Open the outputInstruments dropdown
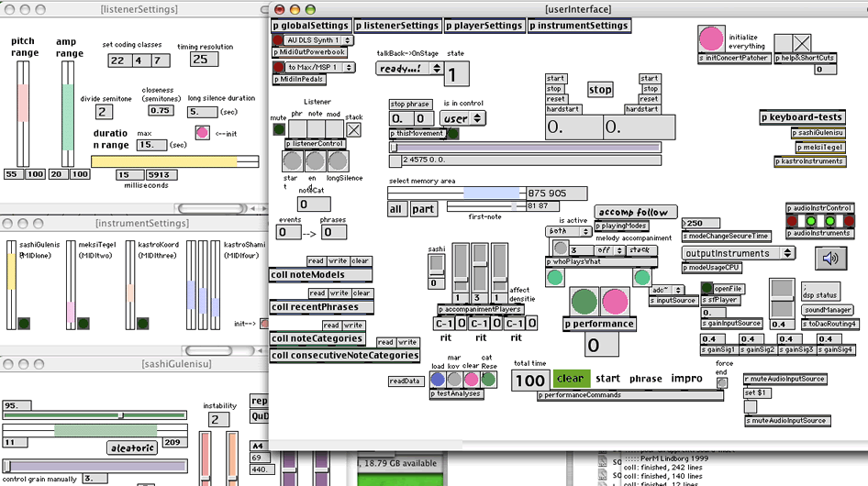868x486 pixels. point(738,253)
